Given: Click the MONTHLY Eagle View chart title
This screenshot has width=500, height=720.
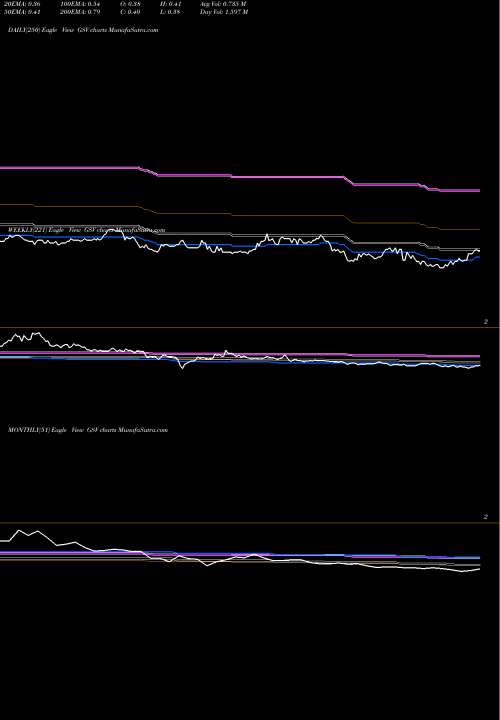Looking at the screenshot, I should 88,430.
